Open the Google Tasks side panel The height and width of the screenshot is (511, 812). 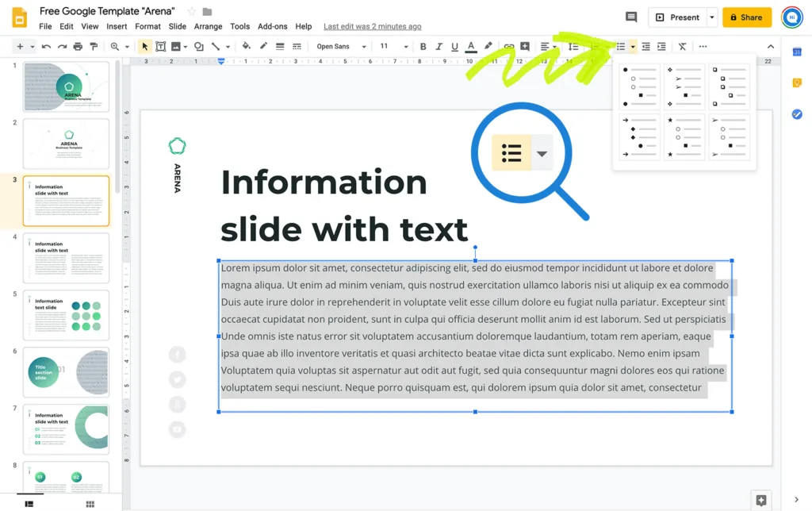click(x=797, y=114)
